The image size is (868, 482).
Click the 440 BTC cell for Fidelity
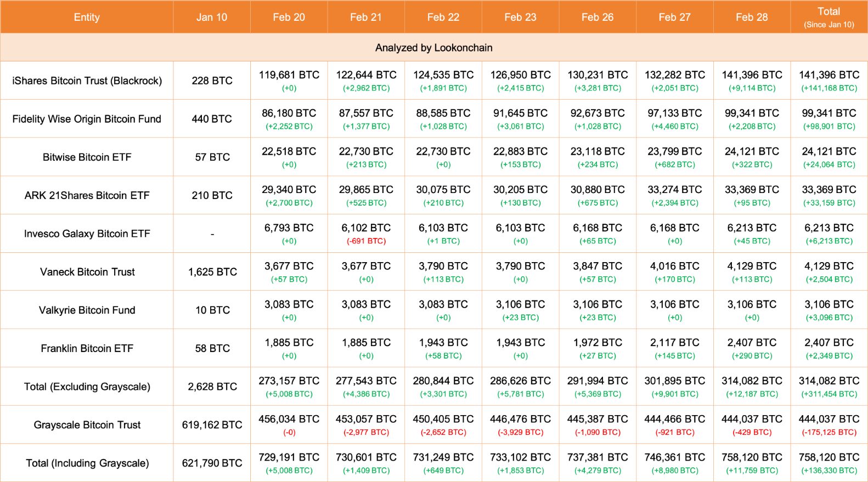(x=212, y=119)
